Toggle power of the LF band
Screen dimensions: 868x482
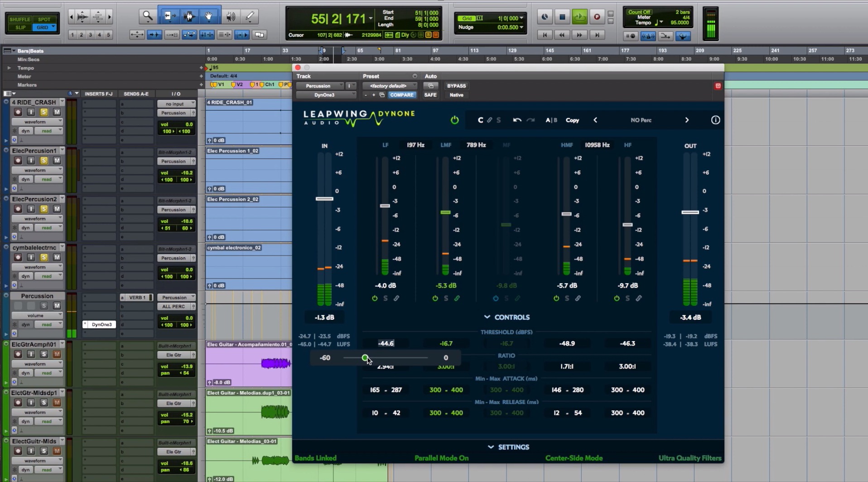(x=375, y=299)
